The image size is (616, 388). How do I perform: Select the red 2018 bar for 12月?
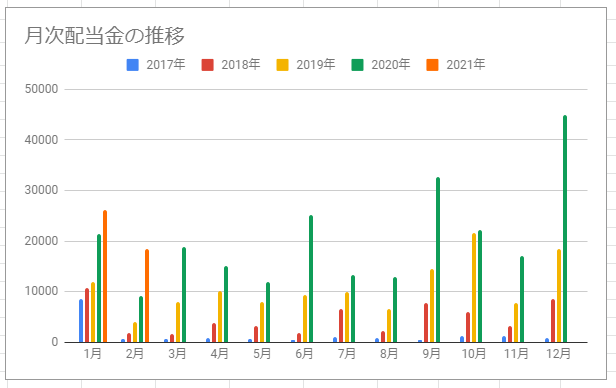(x=553, y=320)
